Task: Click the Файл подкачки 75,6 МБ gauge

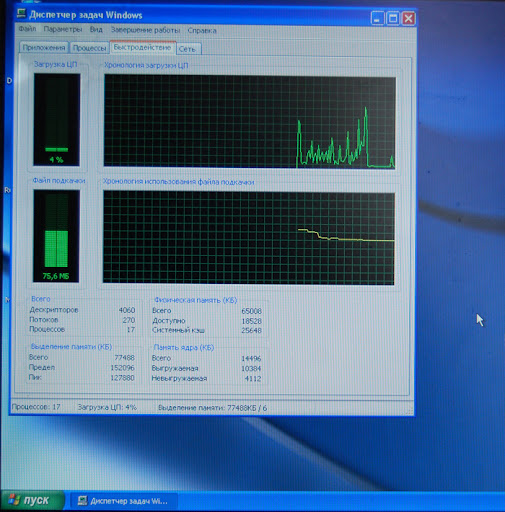Action: click(56, 236)
